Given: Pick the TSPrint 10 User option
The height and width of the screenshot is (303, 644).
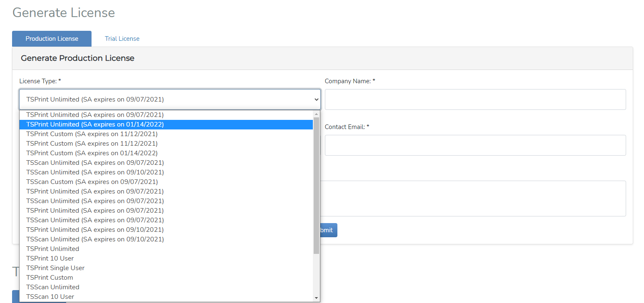Looking at the screenshot, I should click(166, 258).
